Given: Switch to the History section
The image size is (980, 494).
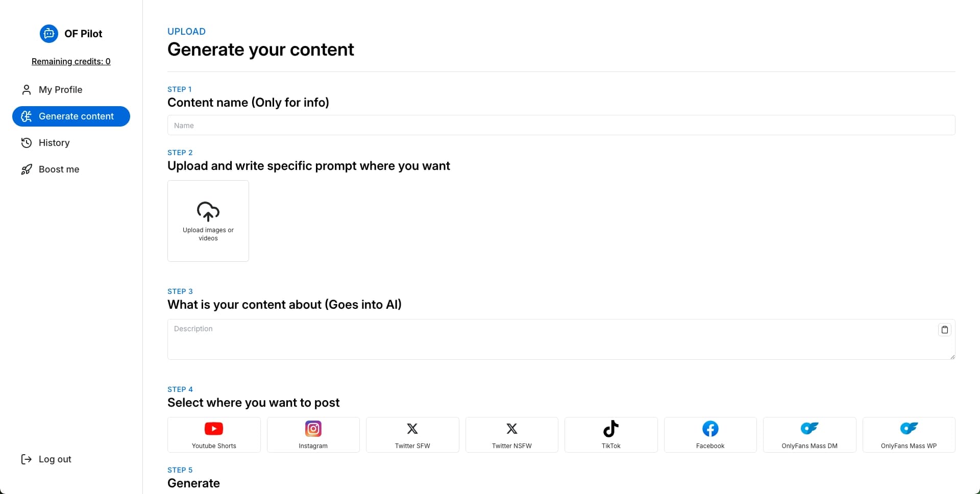Looking at the screenshot, I should tap(54, 142).
